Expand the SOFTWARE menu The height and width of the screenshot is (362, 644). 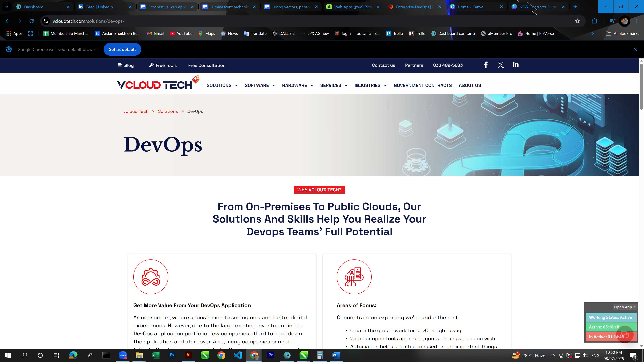[260, 85]
